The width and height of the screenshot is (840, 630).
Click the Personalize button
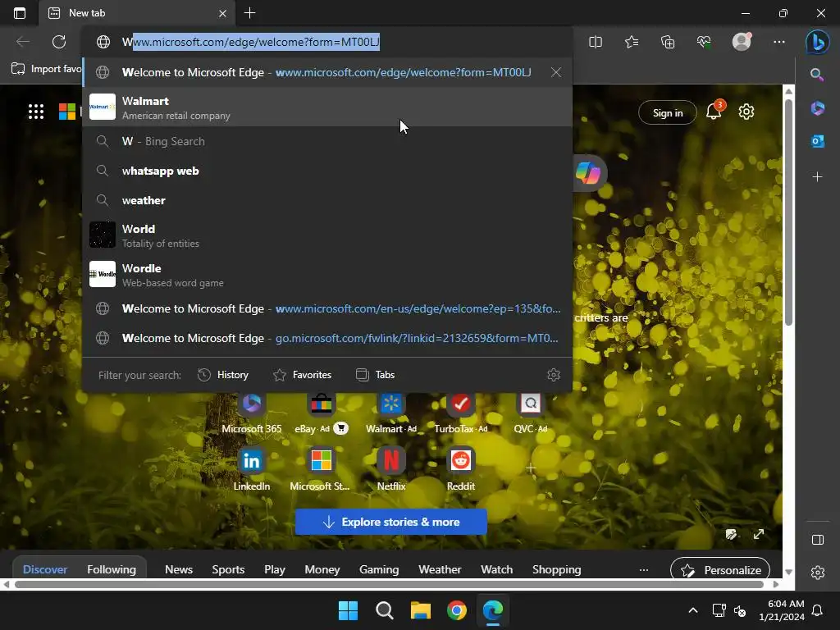pyautogui.click(x=720, y=570)
